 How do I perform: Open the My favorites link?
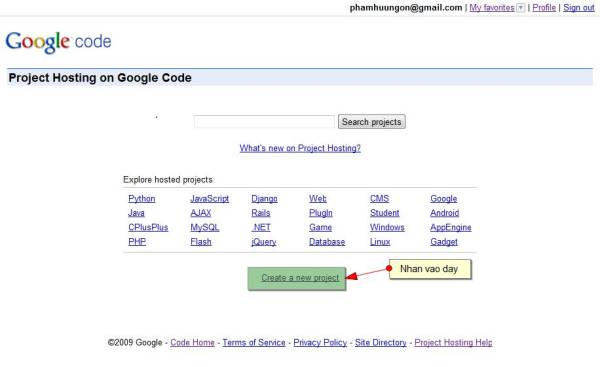coord(492,8)
